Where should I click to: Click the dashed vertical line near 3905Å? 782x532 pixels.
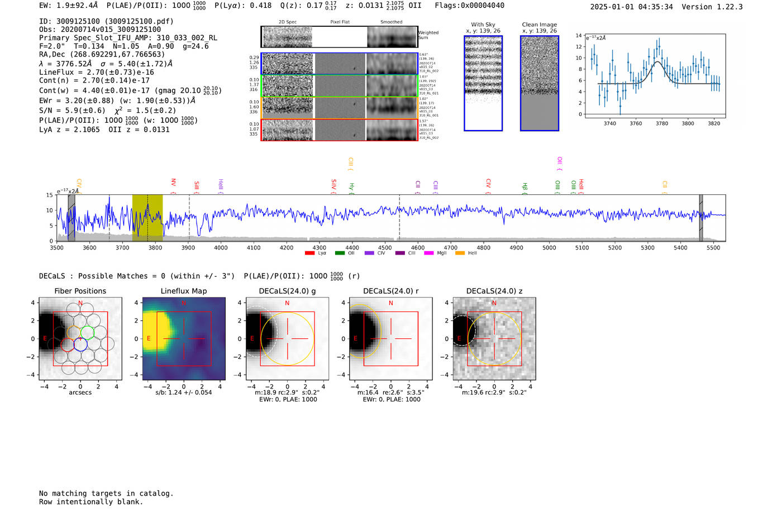pyautogui.click(x=189, y=218)
